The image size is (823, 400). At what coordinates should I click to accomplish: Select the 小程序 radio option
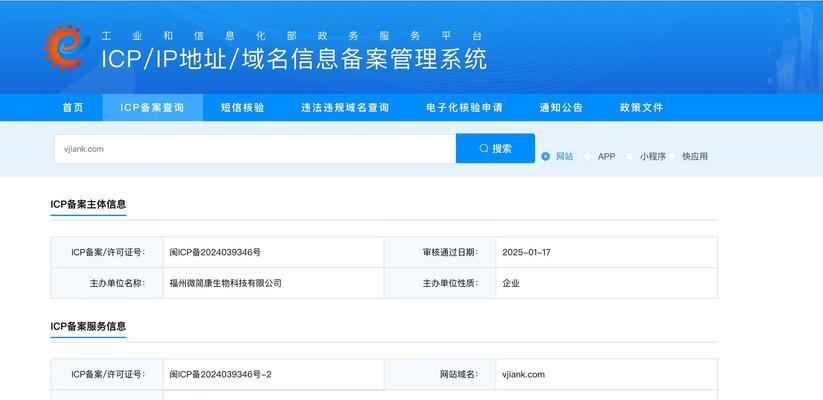[x=629, y=156]
